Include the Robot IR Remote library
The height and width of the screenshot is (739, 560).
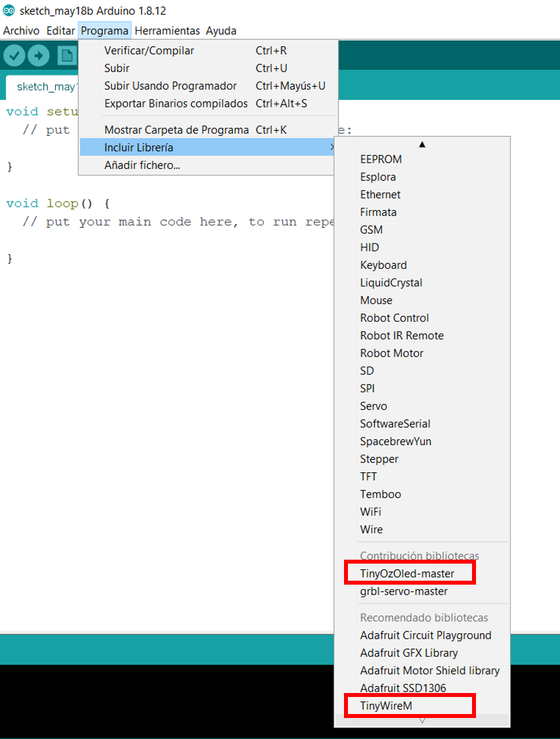click(422, 336)
